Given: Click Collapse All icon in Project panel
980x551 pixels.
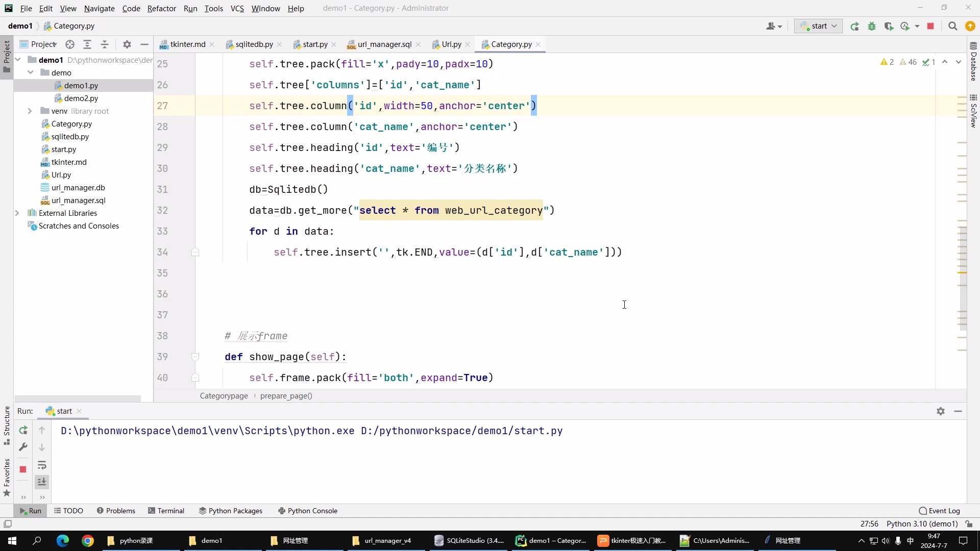Looking at the screenshot, I should coord(105,44).
